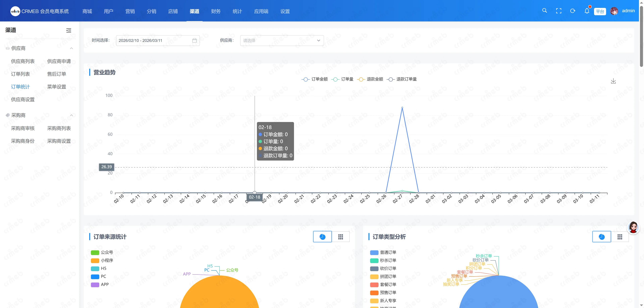Click the 平台 badge button
Viewport: 644px width, 308px height.
[x=600, y=12]
